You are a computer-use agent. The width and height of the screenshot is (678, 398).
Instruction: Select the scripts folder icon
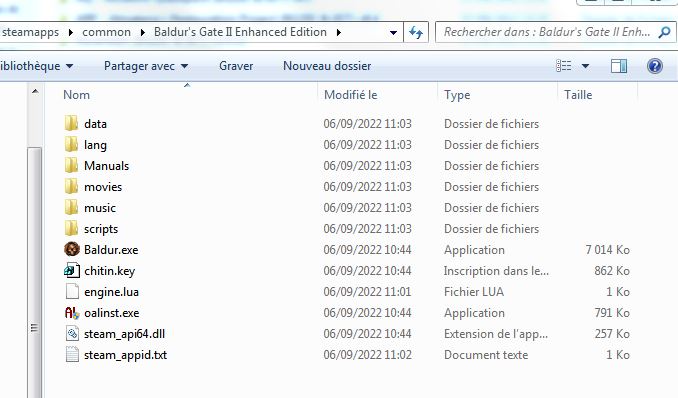(x=71, y=228)
